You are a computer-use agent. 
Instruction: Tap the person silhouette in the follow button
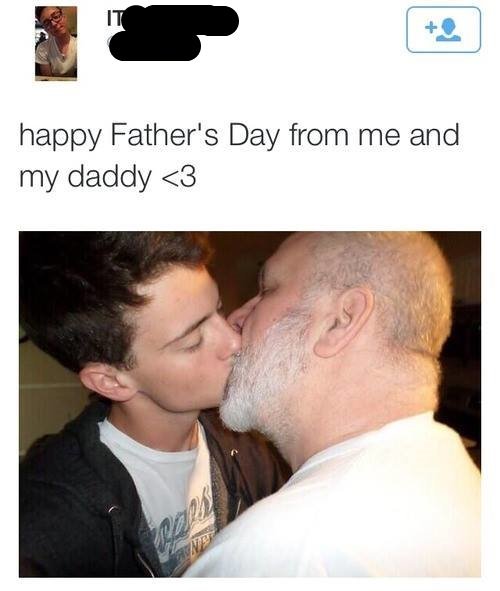[448, 29]
